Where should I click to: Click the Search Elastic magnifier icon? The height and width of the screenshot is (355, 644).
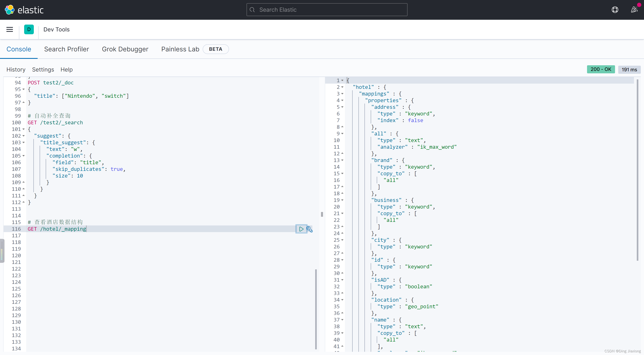[252, 10]
